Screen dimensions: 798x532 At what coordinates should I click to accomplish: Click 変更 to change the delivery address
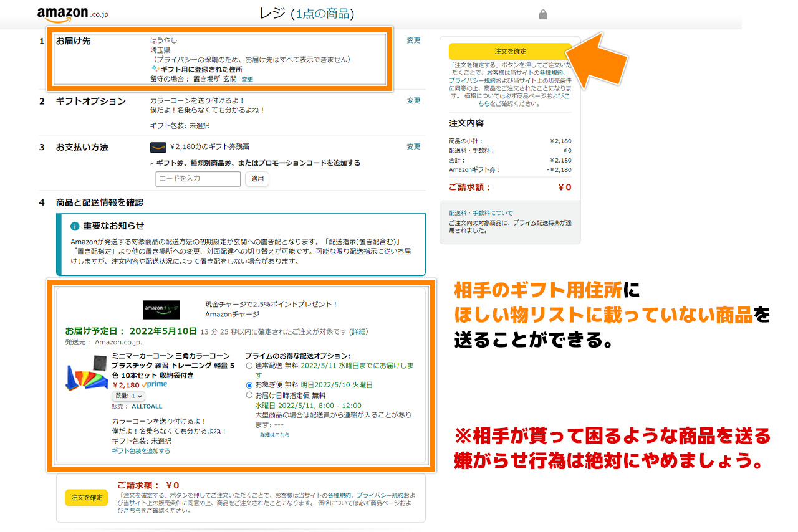click(413, 40)
